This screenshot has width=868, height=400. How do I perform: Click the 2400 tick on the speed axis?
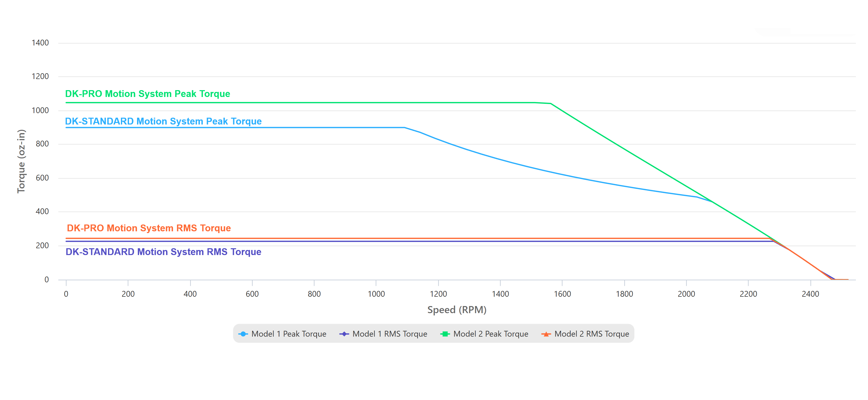pyautogui.click(x=810, y=294)
